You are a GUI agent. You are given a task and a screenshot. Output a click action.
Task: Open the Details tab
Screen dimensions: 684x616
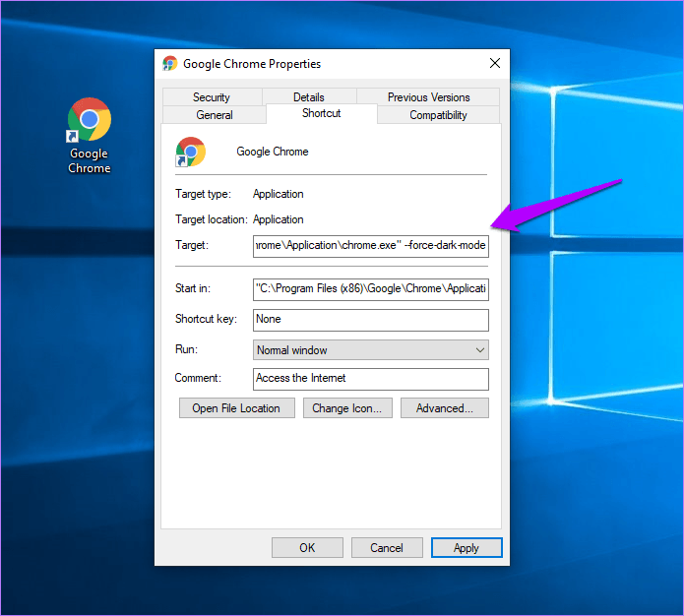(x=309, y=96)
